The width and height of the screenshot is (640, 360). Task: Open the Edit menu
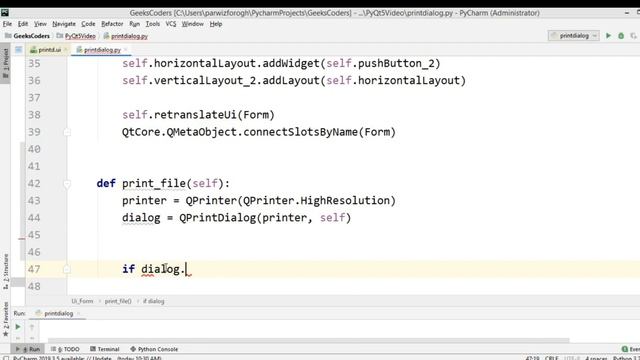tap(23, 24)
